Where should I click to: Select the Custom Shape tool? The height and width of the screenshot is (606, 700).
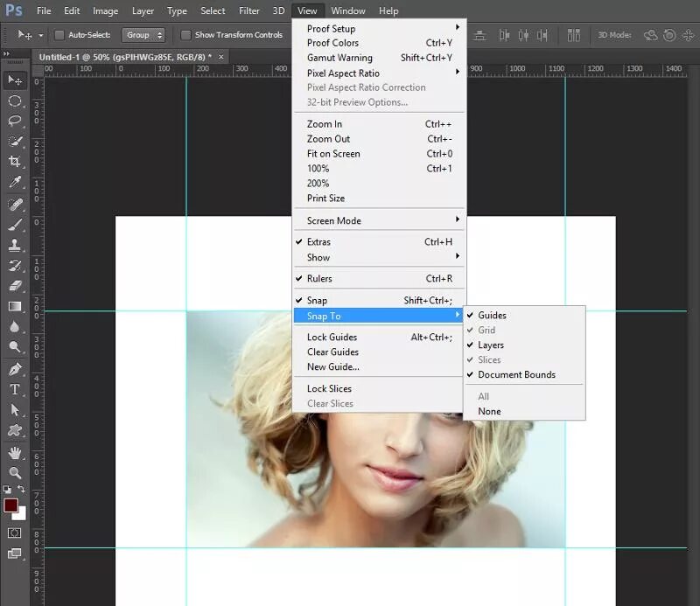point(15,430)
